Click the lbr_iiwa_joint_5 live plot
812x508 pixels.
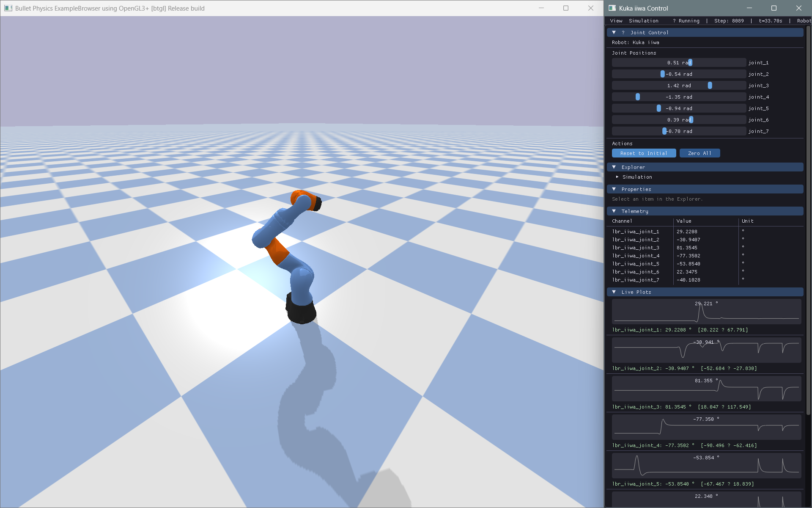click(706, 466)
